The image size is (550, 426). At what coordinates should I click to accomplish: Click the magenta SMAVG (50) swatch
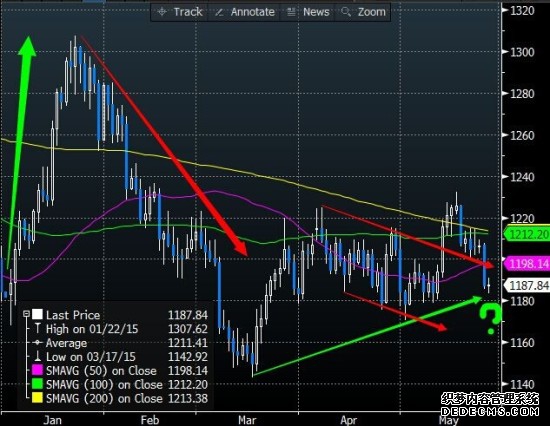(37, 370)
